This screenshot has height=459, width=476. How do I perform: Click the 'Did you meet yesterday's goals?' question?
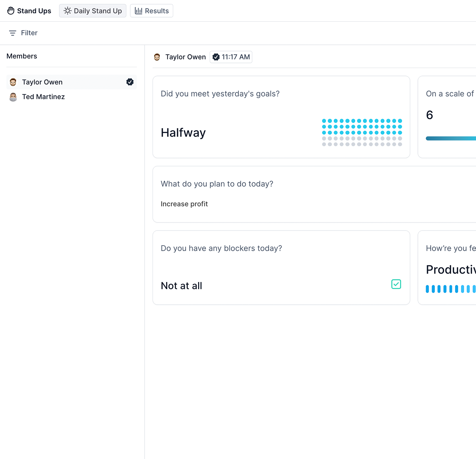(220, 94)
